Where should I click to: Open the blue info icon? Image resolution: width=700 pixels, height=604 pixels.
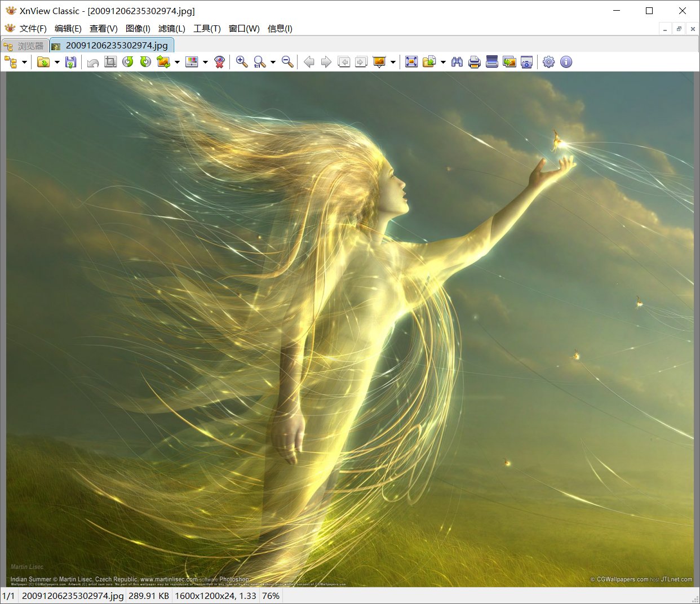[566, 62]
